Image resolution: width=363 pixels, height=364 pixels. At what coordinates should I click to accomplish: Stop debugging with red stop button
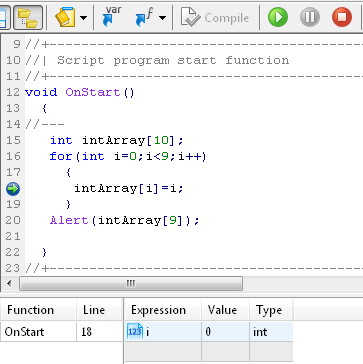pos(342,17)
